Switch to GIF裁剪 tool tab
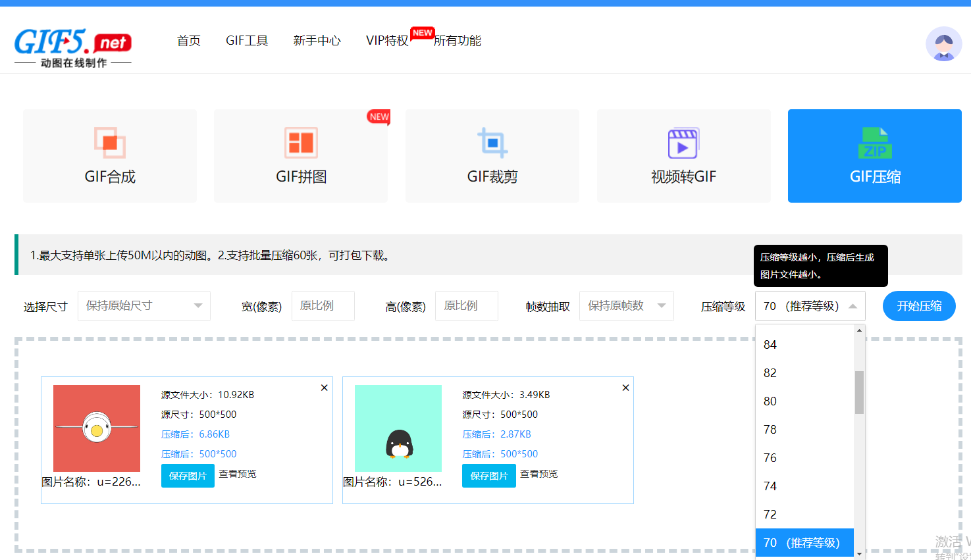 492,156
